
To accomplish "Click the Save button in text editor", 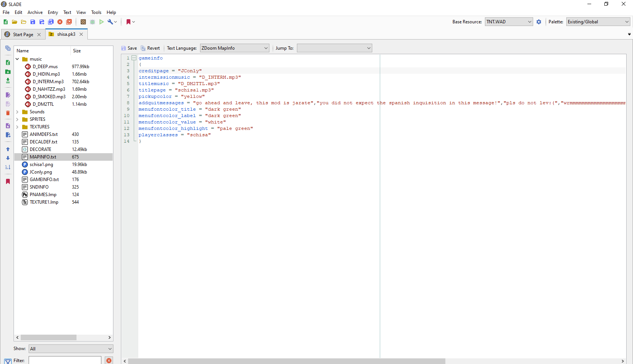I will 129,48.
